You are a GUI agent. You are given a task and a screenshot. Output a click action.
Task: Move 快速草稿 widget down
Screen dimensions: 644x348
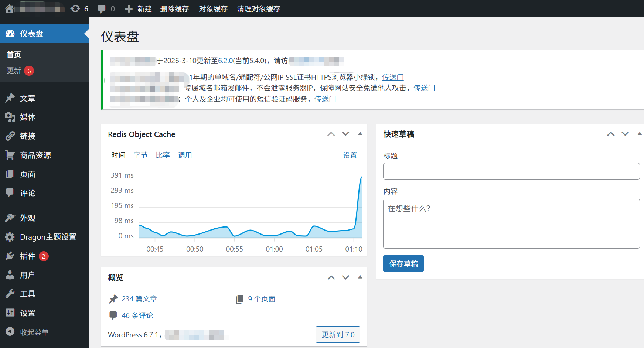[x=625, y=134]
